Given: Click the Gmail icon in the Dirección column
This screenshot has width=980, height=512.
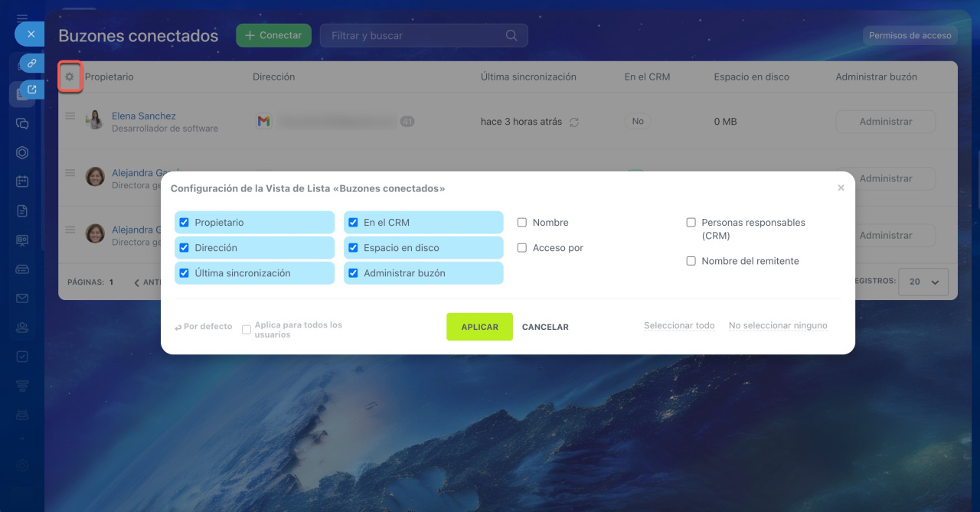Looking at the screenshot, I should (263, 121).
